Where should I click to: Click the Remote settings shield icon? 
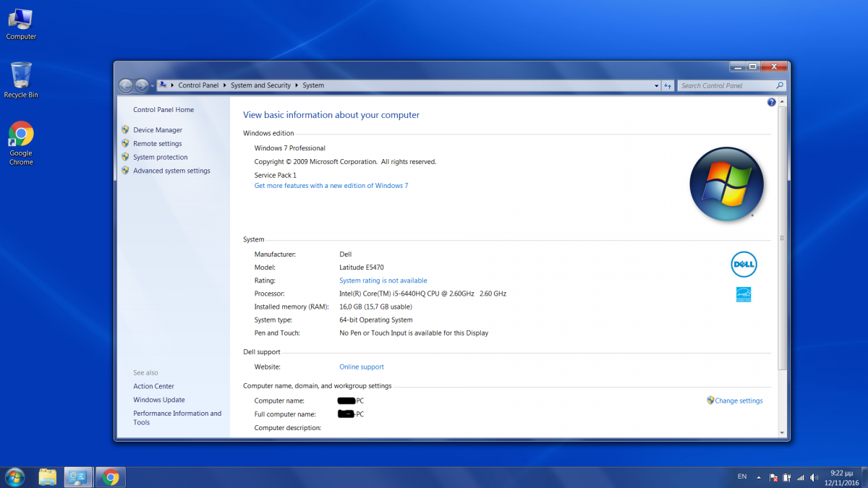(x=125, y=144)
